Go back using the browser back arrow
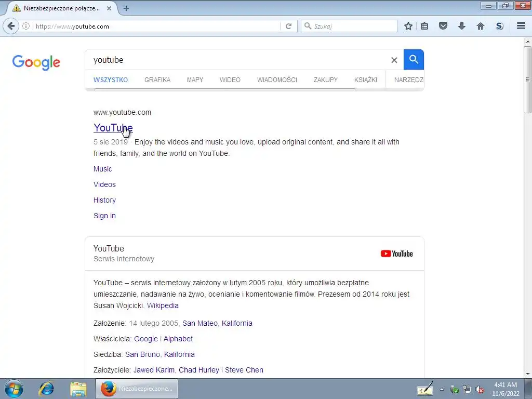Viewport: 532px width, 399px height. pos(11,26)
